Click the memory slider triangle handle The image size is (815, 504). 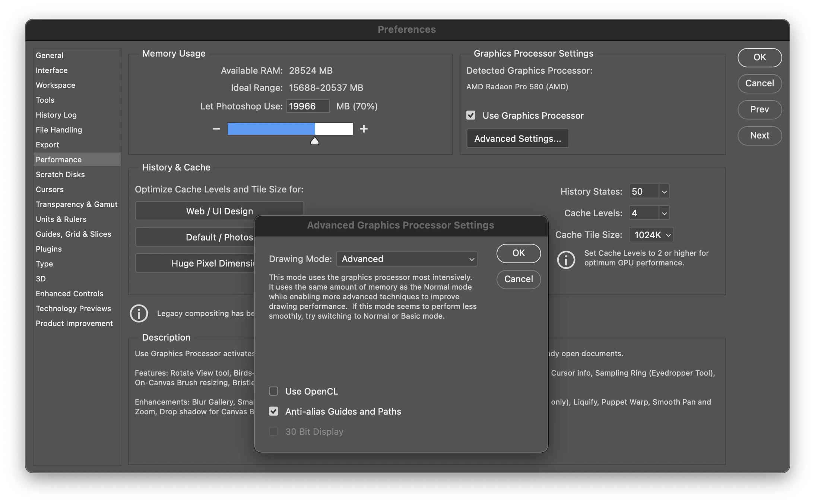pos(315,141)
